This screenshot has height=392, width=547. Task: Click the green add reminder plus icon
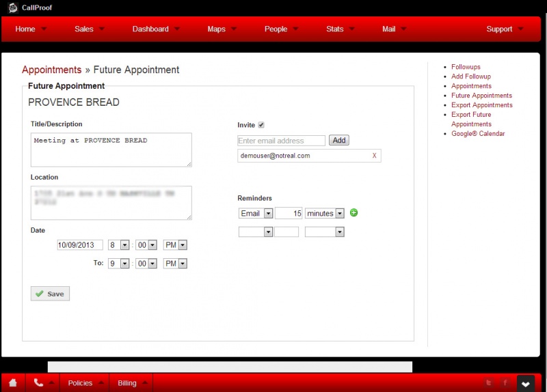pyautogui.click(x=353, y=212)
